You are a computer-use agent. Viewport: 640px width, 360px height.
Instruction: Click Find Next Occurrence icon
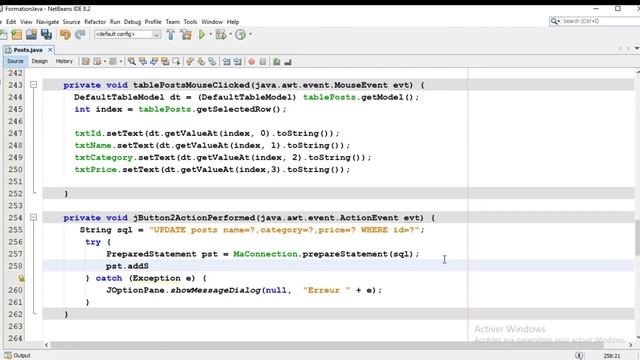(x=154, y=62)
